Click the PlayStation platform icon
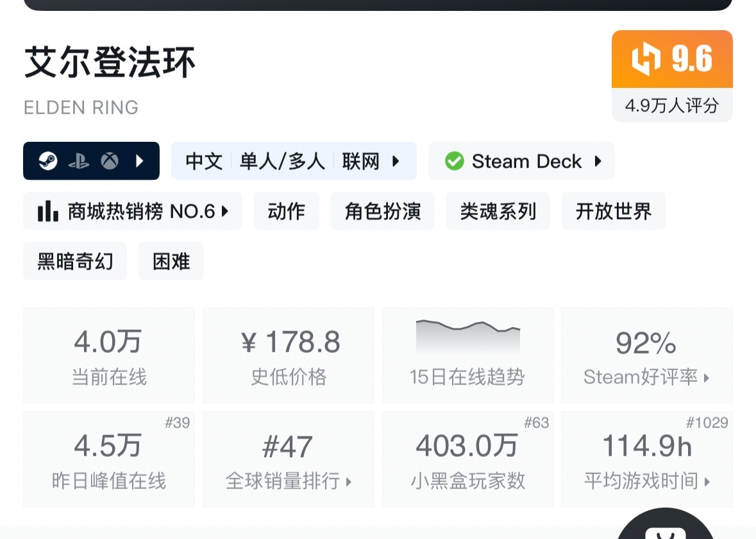This screenshot has width=756, height=539. coord(79,160)
